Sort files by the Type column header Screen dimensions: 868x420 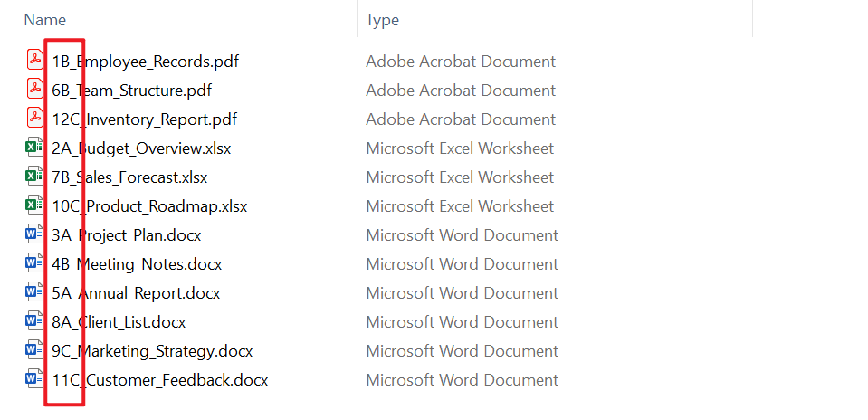point(382,20)
